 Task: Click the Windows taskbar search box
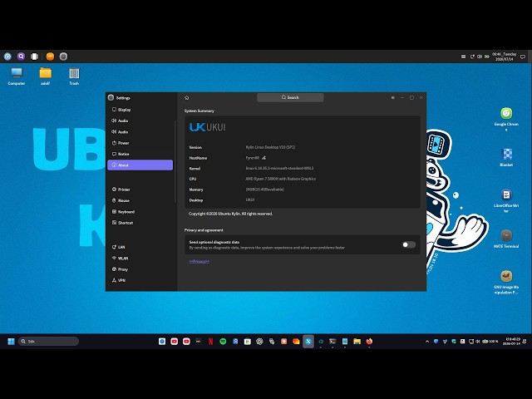pos(48,342)
